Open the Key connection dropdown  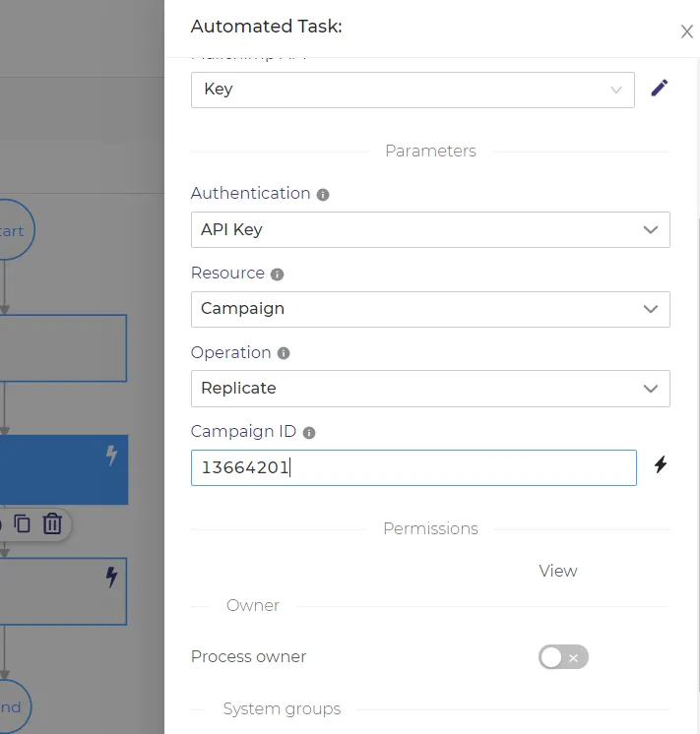(x=413, y=90)
